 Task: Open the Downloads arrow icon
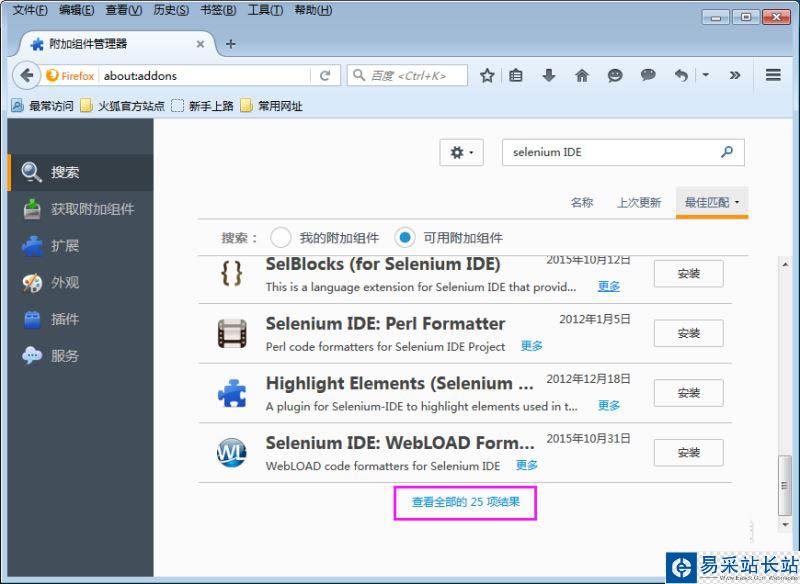548,75
